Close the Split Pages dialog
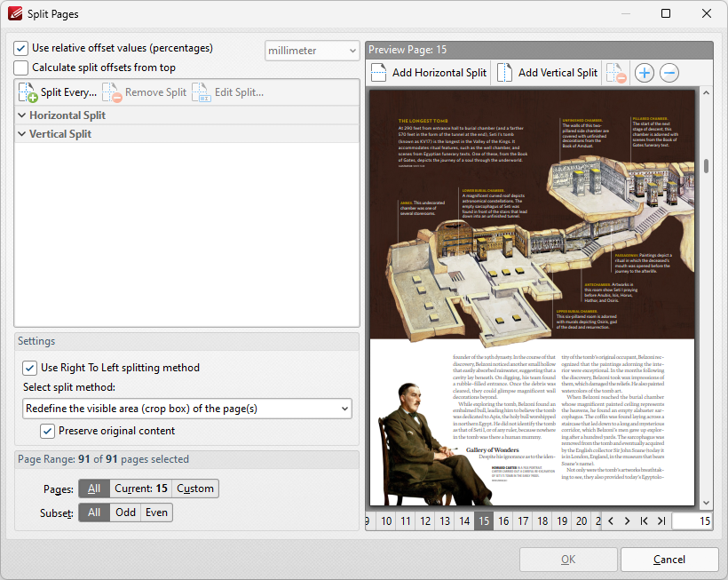Image resolution: width=728 pixels, height=580 pixels. pos(706,13)
